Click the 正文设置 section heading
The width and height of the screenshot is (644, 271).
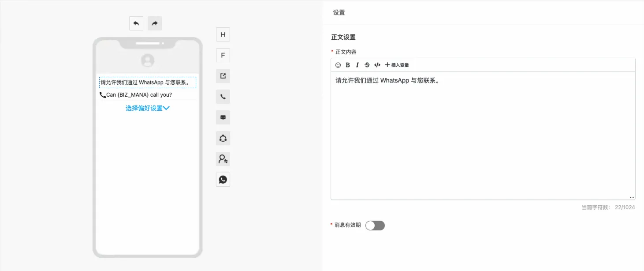click(x=343, y=38)
